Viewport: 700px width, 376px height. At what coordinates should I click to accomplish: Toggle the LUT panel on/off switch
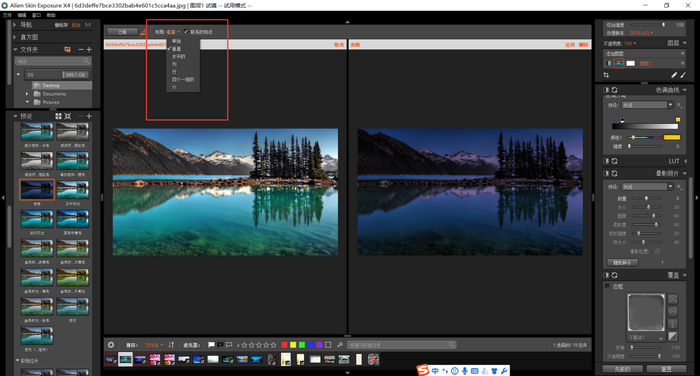point(606,161)
